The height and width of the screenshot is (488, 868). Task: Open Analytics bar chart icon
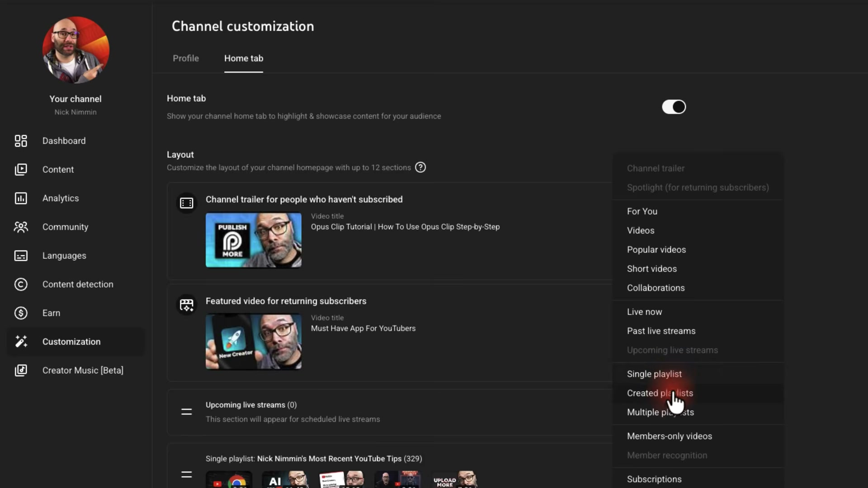[x=21, y=198]
